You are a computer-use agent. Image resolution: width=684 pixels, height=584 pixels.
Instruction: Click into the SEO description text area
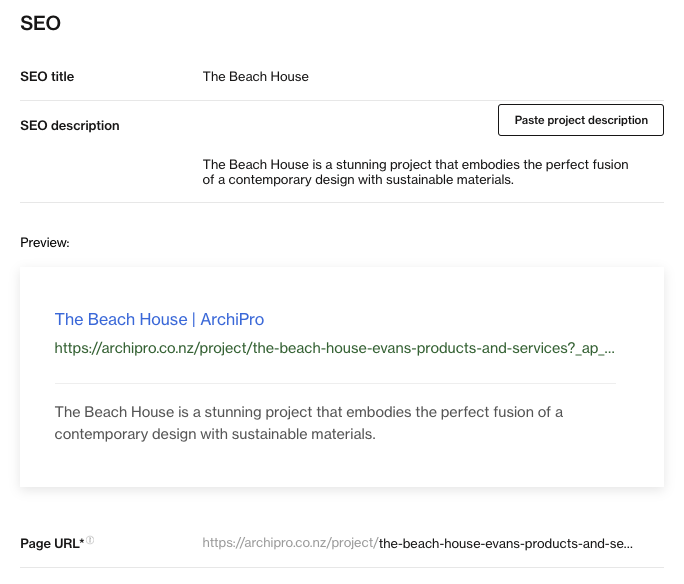415,172
